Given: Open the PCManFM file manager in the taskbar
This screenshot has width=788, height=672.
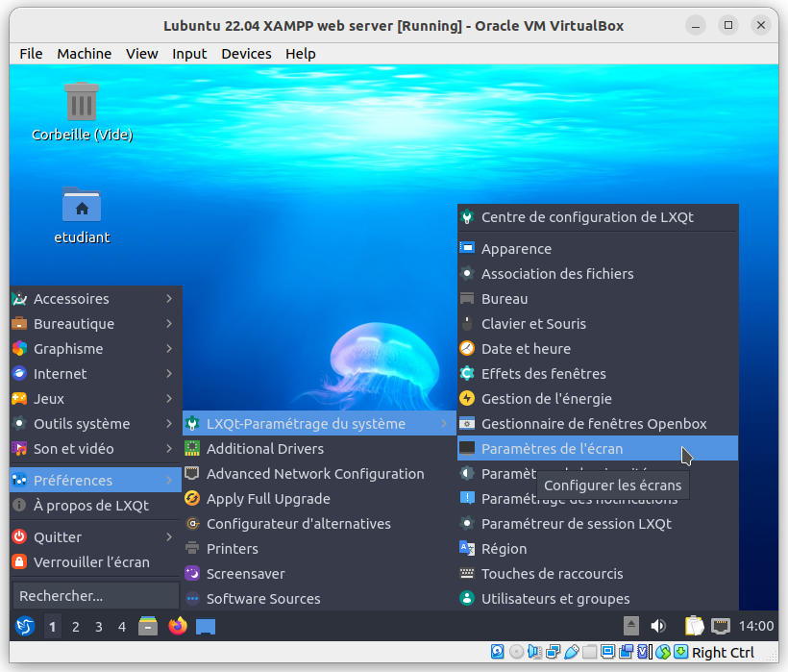Looking at the screenshot, I should pyautogui.click(x=147, y=626).
